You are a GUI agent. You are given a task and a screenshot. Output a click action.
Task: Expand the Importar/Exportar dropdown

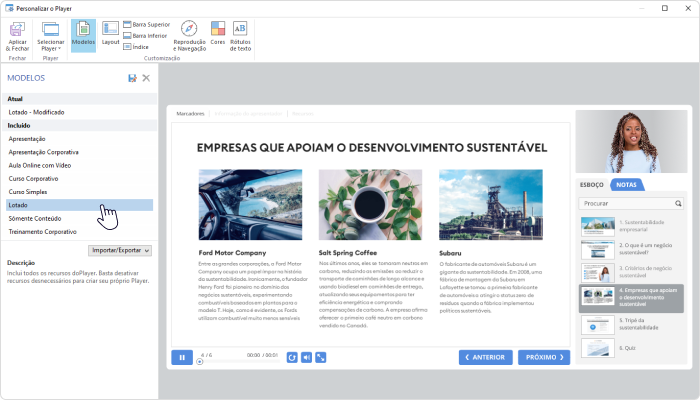[x=120, y=250]
